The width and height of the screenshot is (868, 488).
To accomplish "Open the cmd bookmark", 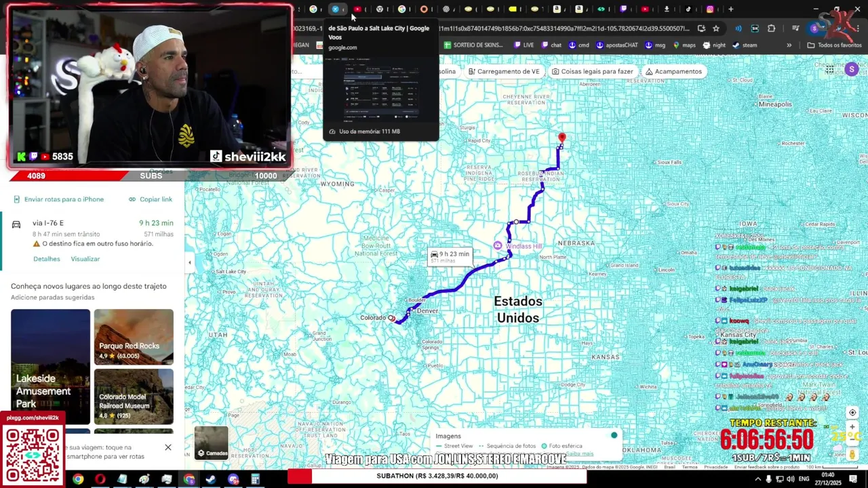I will click(x=579, y=45).
